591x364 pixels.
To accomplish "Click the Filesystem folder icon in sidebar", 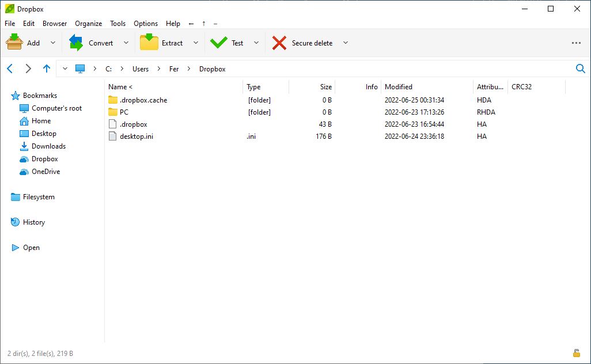I will tap(16, 197).
